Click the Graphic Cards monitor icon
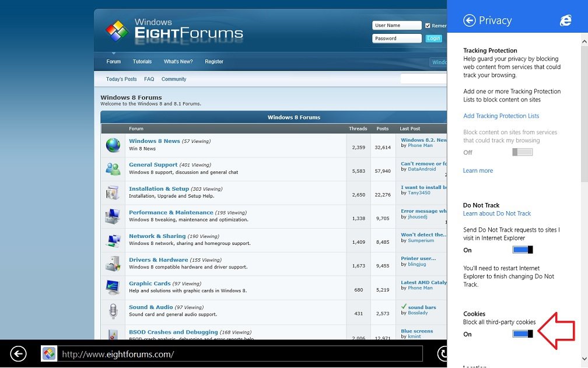Image resolution: width=588 pixels, height=368 pixels. [113, 287]
